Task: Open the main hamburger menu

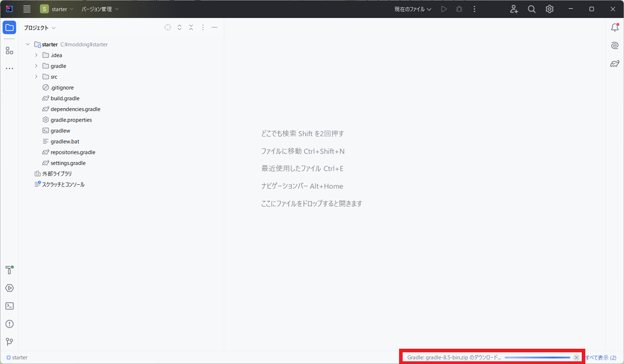Action: point(27,9)
